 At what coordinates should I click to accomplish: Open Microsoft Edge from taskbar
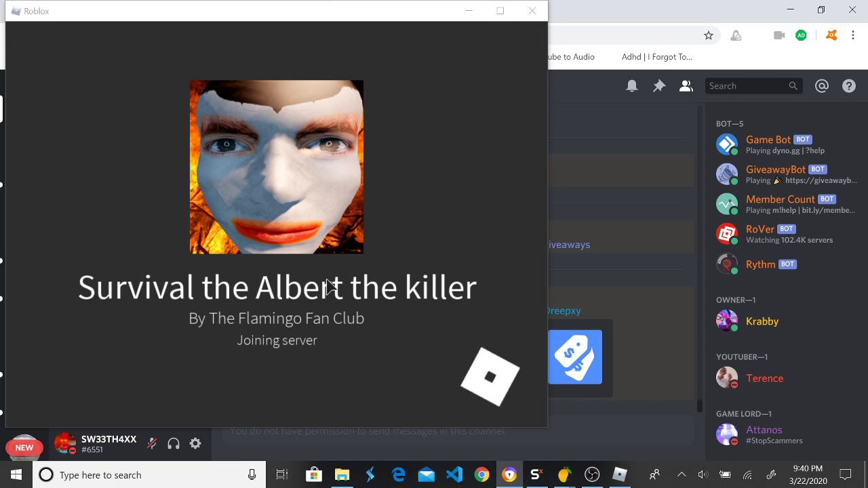tap(398, 475)
